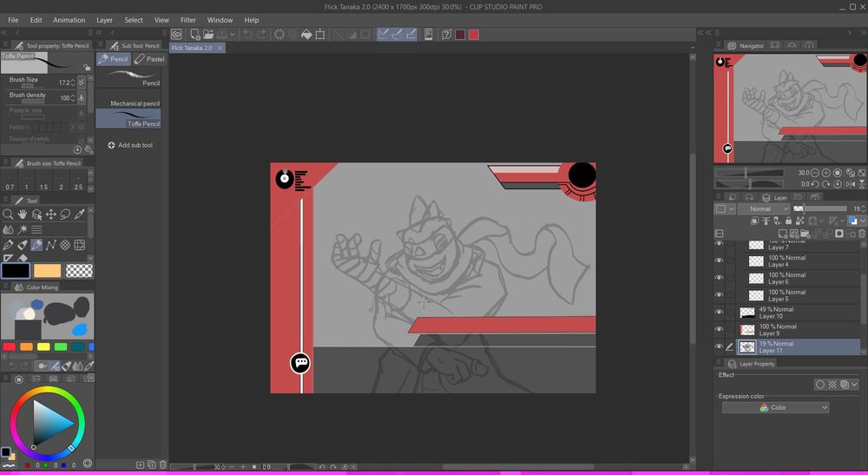The width and height of the screenshot is (868, 475).
Task: Click the Clear (starburst) icon in command bar
Action: (279, 35)
